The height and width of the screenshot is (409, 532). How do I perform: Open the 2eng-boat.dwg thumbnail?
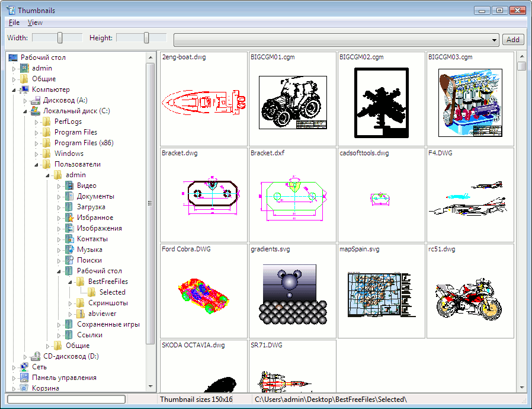point(204,99)
